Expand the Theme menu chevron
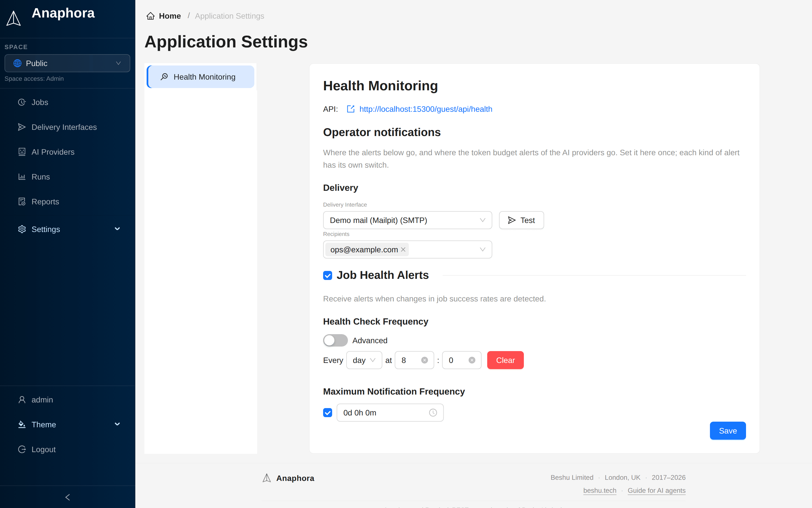 coord(117,424)
